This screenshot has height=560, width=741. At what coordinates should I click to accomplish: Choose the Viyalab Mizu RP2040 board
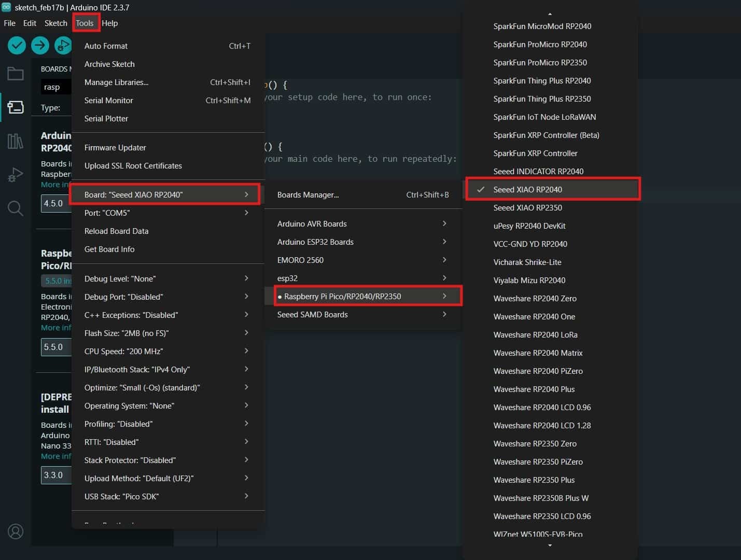pos(550,280)
